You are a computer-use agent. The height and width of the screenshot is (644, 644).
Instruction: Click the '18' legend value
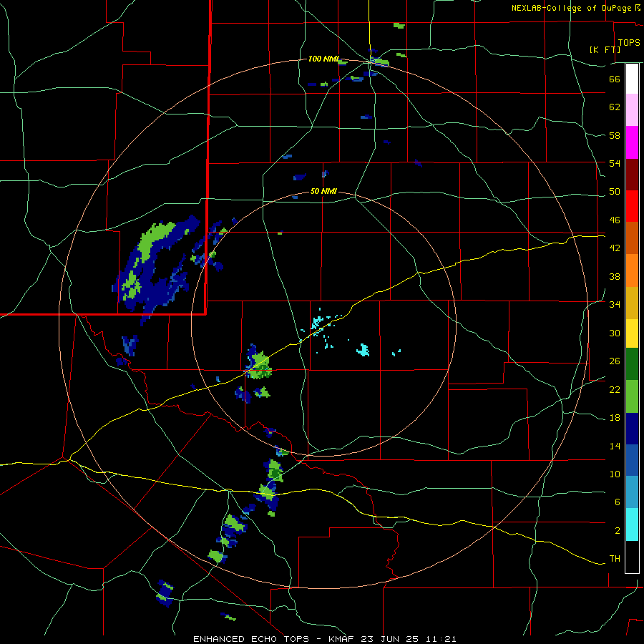[x=615, y=418]
